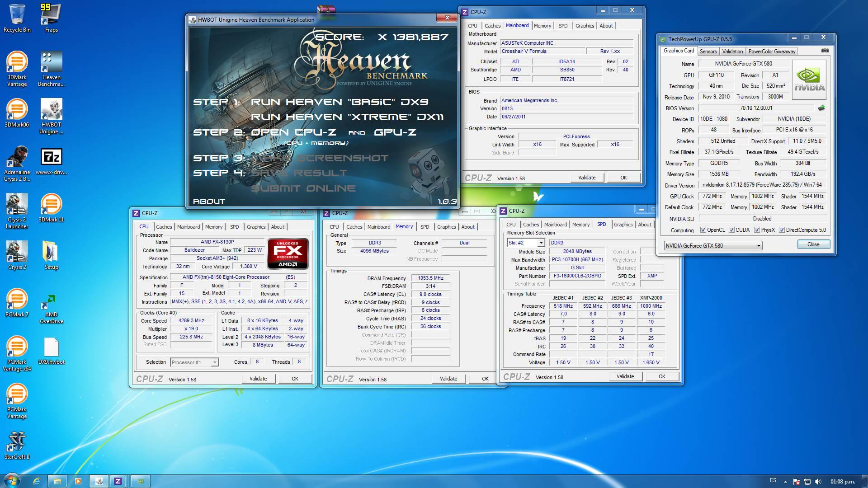
Task: Open Windows Media Player taskbar icon
Action: coord(78,481)
